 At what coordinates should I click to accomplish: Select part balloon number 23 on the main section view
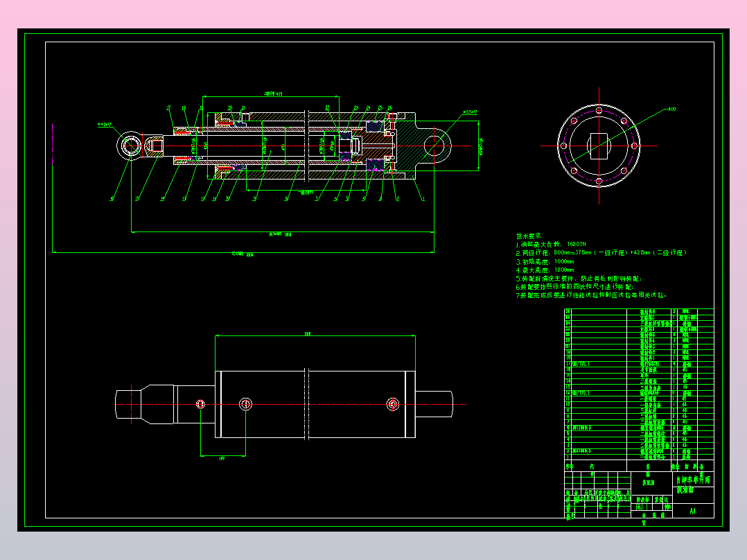[x=355, y=109]
